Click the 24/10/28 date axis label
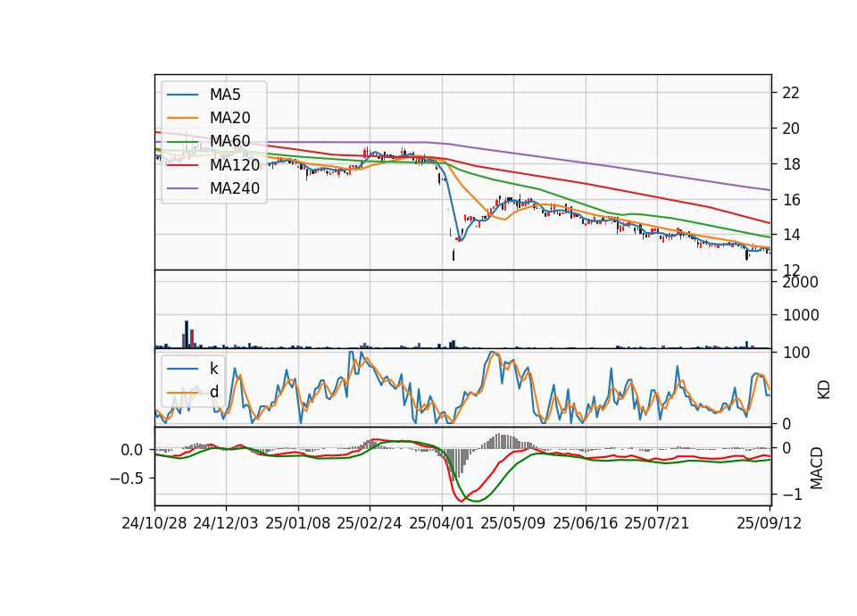Viewport: 857px width, 616px height. 154,524
